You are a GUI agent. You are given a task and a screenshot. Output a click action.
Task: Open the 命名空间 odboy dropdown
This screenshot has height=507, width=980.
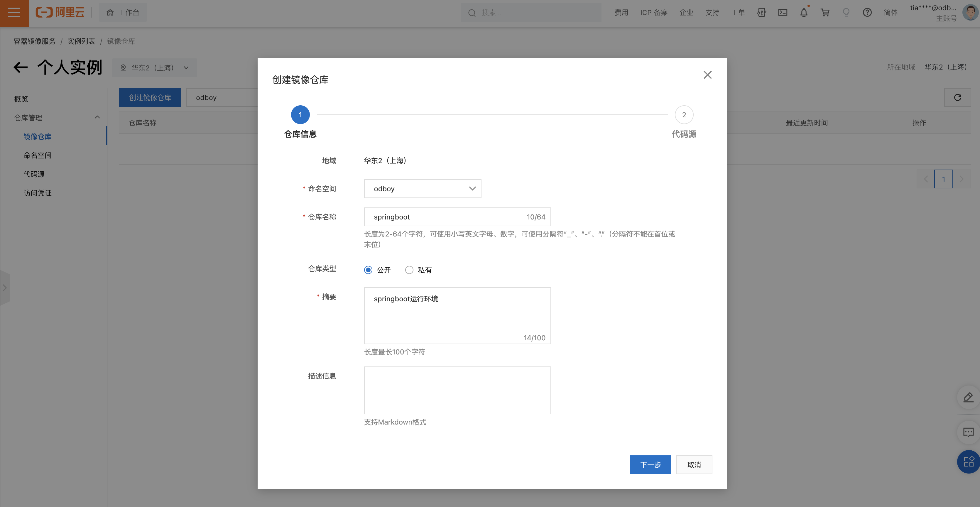pyautogui.click(x=422, y=189)
